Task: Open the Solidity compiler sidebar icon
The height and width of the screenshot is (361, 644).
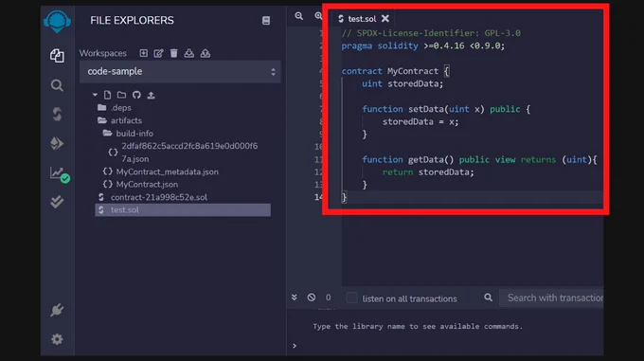Action: [x=57, y=114]
